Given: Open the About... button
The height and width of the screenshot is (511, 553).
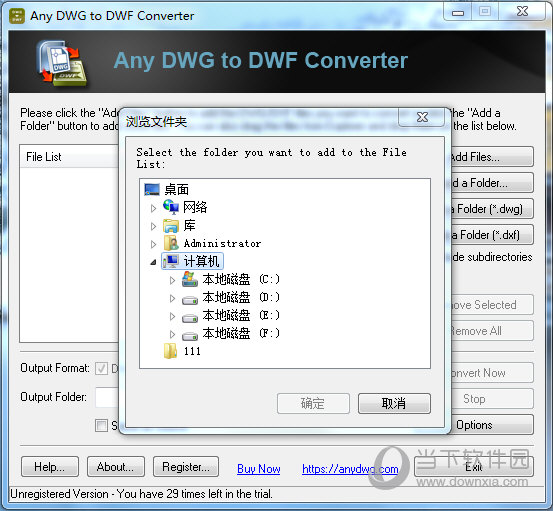Looking at the screenshot, I should tap(116, 467).
